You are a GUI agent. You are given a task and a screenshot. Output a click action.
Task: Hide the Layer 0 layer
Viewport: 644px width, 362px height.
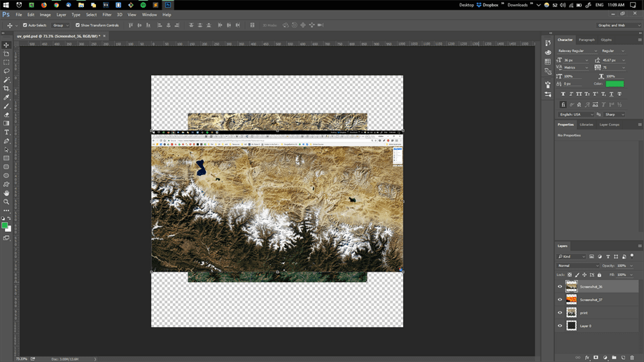560,326
